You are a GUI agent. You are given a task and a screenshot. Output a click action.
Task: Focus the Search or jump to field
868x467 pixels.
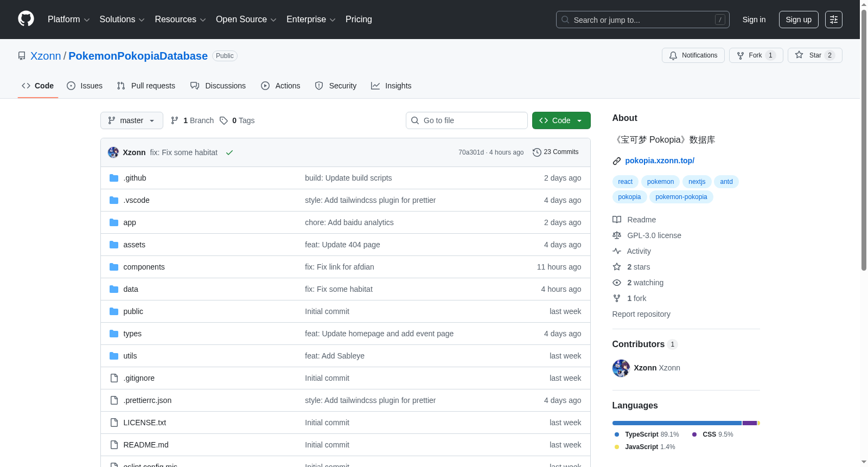pos(643,20)
